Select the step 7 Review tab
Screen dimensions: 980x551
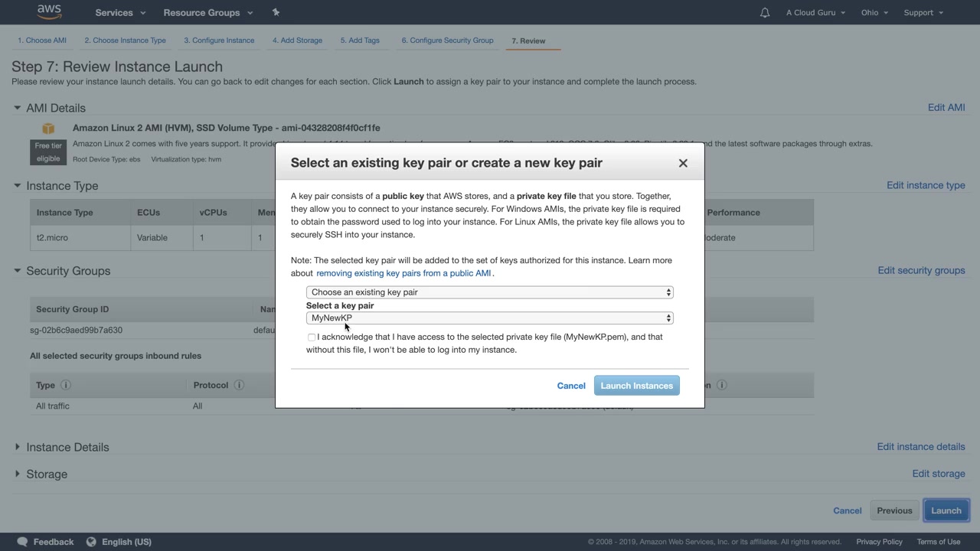[528, 41]
